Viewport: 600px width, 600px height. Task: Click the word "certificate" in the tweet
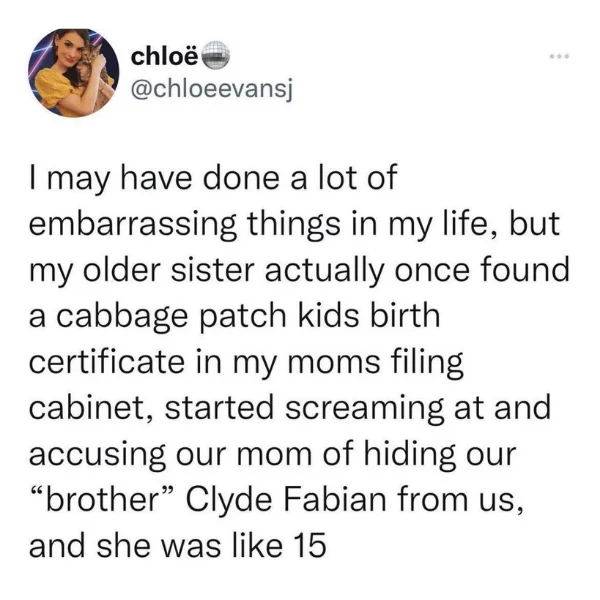click(x=107, y=362)
